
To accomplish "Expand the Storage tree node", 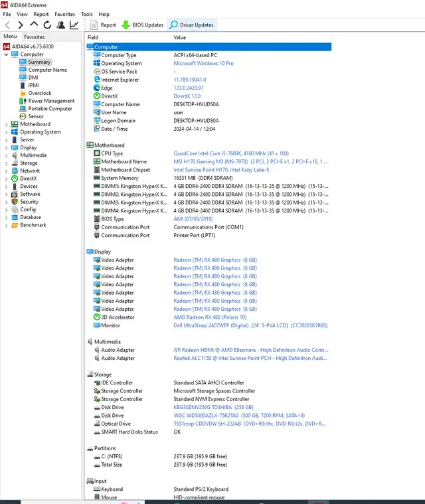I will [x=6, y=163].
